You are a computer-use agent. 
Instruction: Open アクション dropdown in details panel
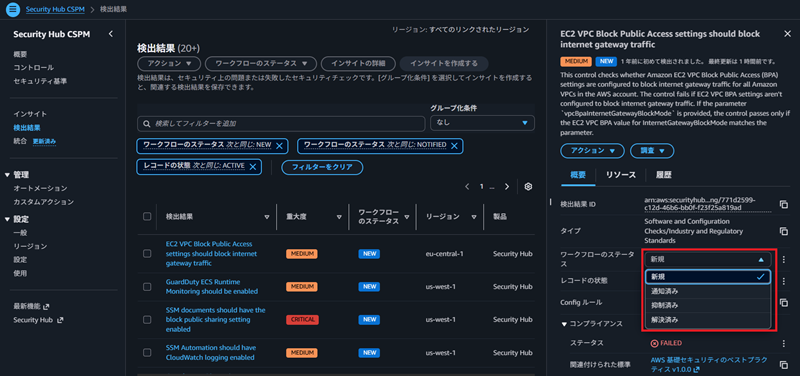click(x=592, y=151)
